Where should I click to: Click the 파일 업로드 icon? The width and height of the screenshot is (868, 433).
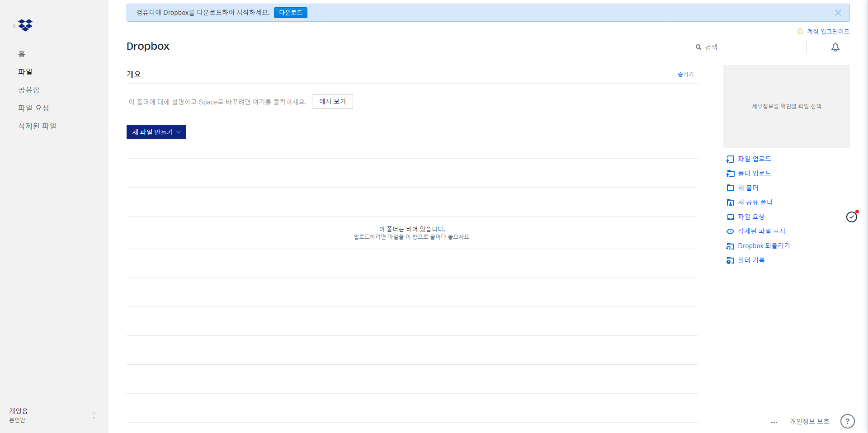pos(730,159)
